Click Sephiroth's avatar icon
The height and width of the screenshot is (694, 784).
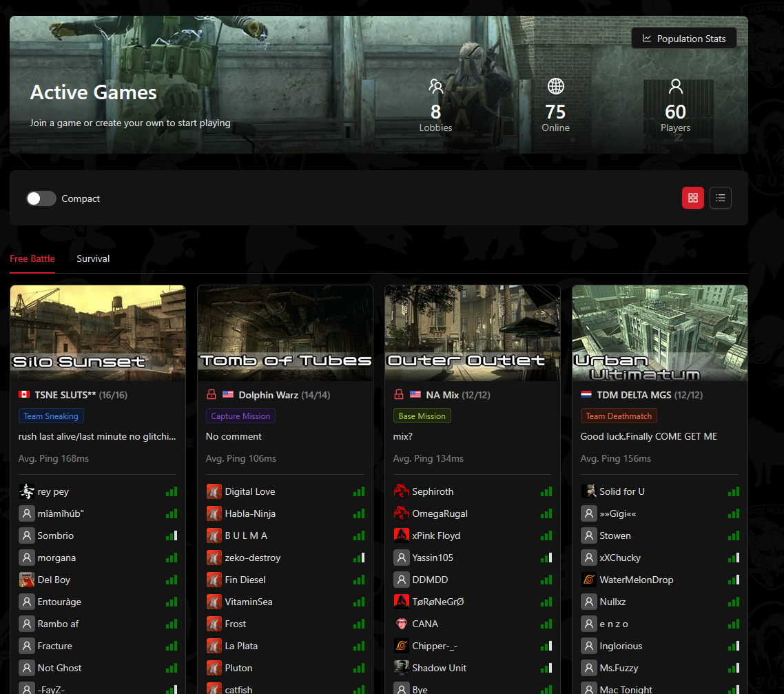click(x=401, y=491)
